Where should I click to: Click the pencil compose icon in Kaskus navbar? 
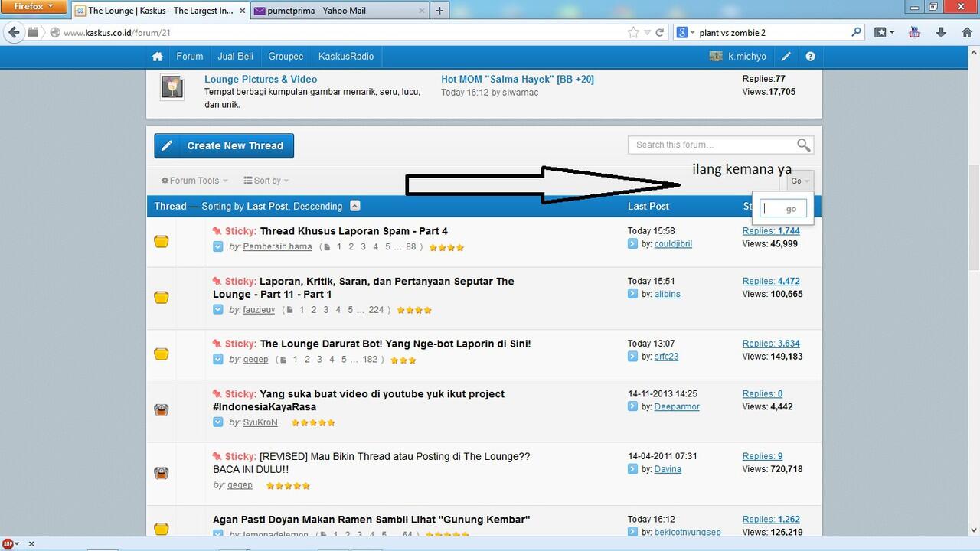point(786,57)
